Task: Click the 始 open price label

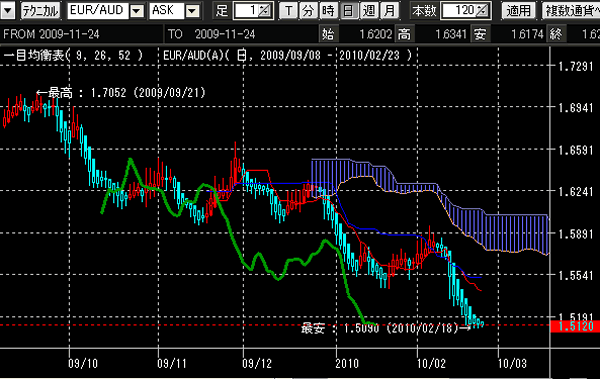Action: tap(328, 34)
